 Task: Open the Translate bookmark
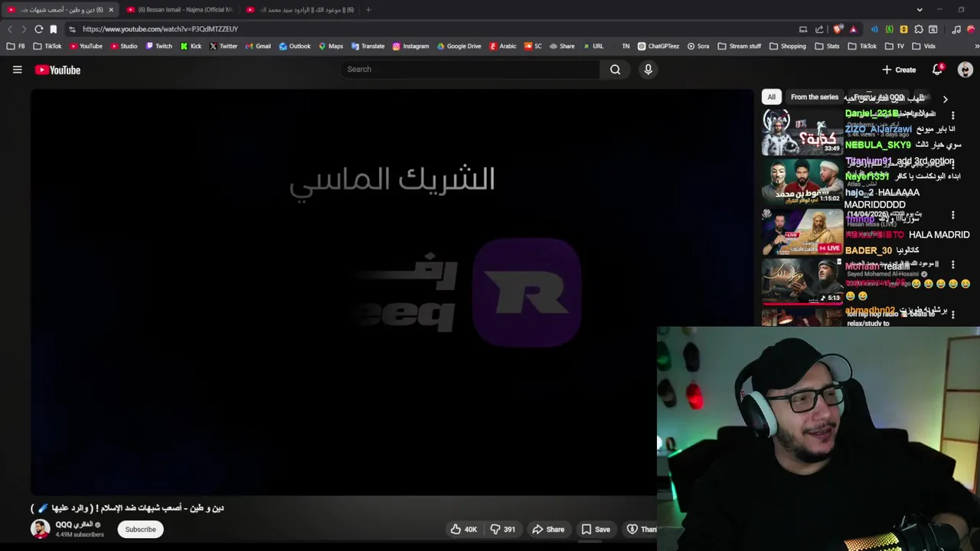pos(367,46)
